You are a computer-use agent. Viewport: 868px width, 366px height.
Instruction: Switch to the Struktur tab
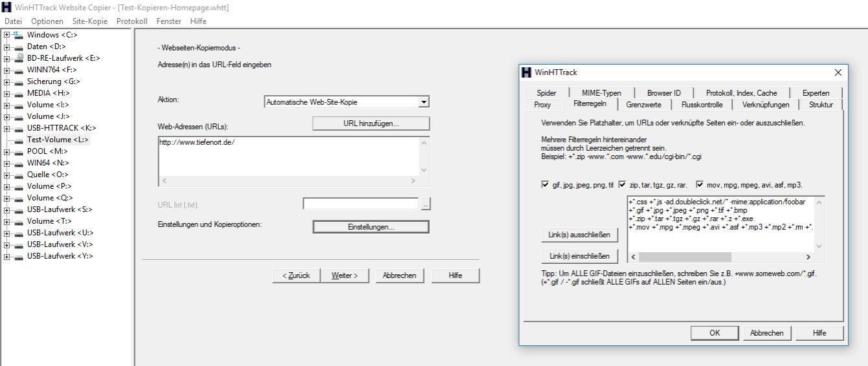click(x=821, y=105)
